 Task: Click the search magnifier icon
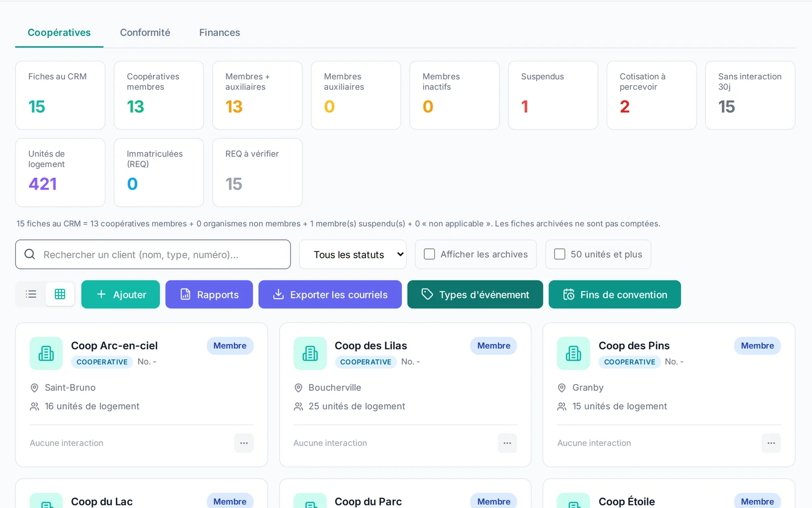(x=30, y=254)
